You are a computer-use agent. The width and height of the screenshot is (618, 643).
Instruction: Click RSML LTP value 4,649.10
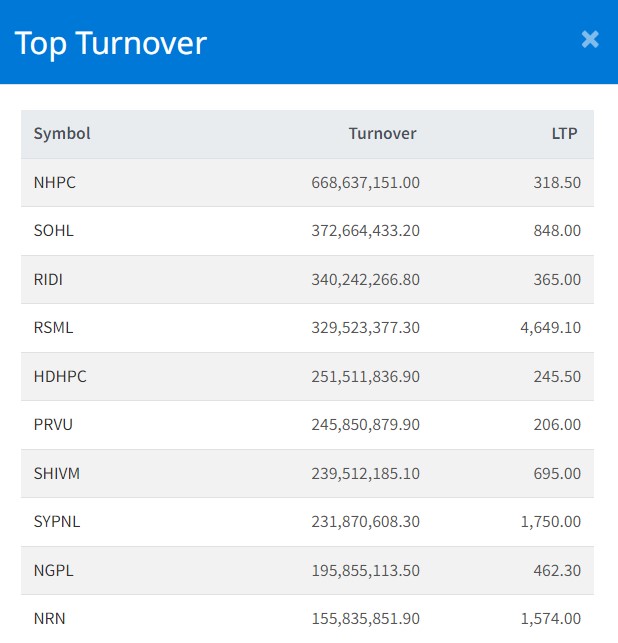point(550,328)
